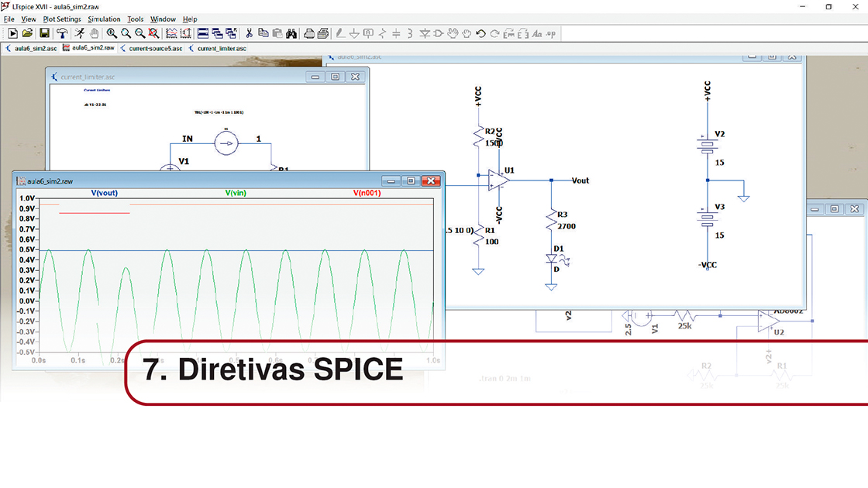Open the Help menu
Viewport: 868px width, 488px height.
coord(190,19)
